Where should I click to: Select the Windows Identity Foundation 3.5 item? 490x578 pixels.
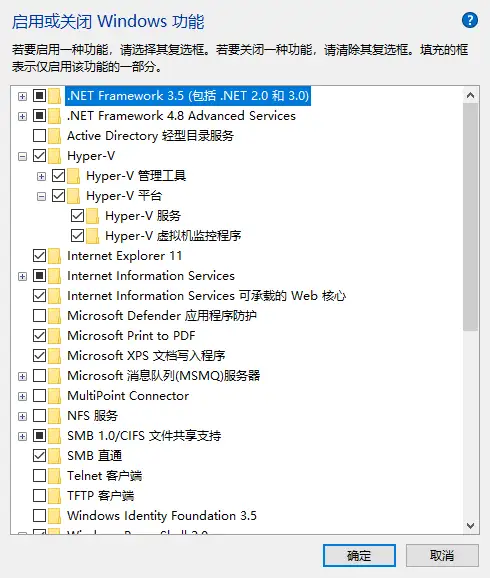(162, 515)
